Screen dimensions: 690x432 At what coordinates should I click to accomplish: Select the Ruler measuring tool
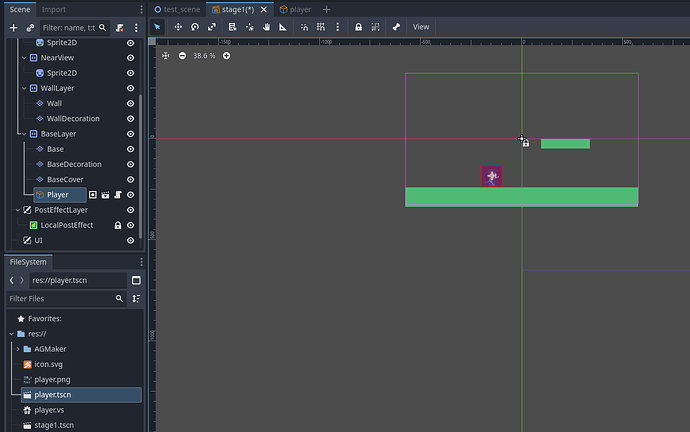click(283, 27)
